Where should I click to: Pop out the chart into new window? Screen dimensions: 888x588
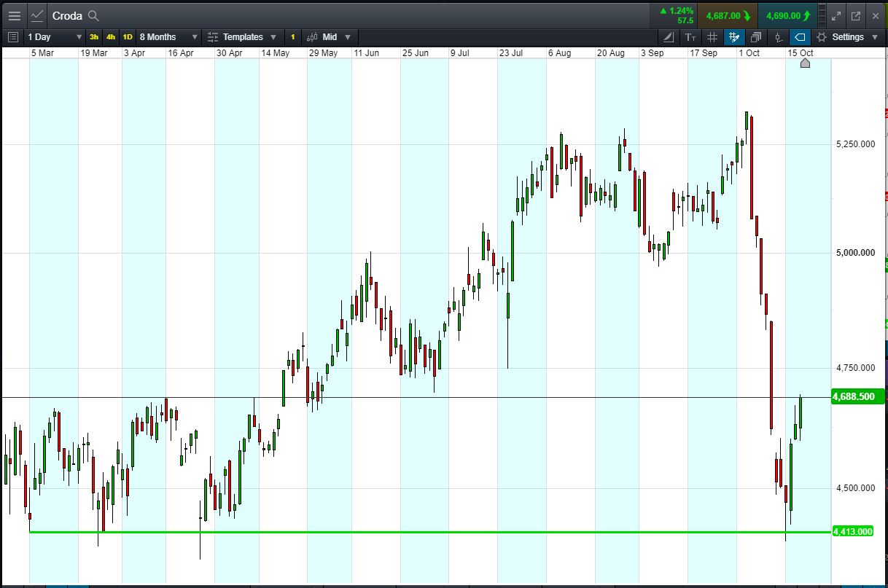856,15
